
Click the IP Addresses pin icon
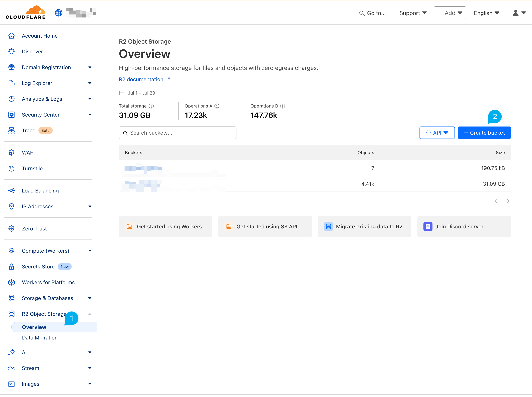[x=11, y=206]
